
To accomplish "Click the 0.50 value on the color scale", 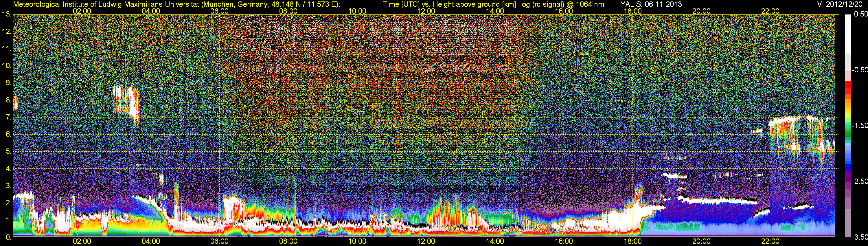I will pyautogui.click(x=860, y=14).
